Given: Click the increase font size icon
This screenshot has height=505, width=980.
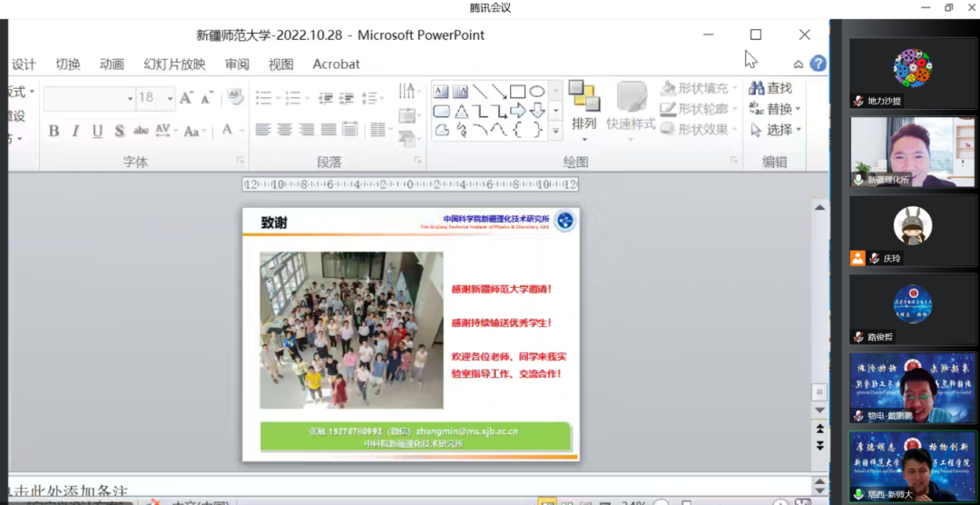Looking at the screenshot, I should pyautogui.click(x=186, y=98).
